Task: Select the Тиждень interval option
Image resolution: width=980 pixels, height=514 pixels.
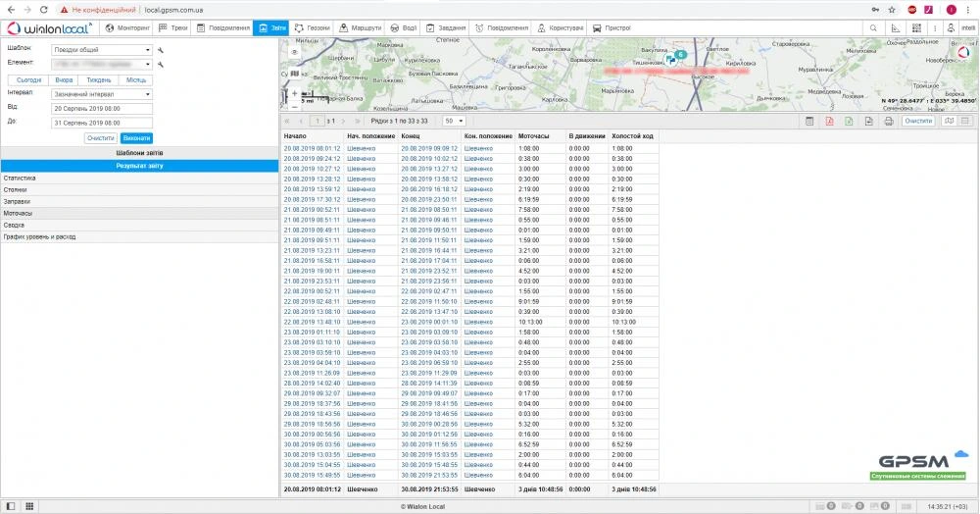Action: 100,78
